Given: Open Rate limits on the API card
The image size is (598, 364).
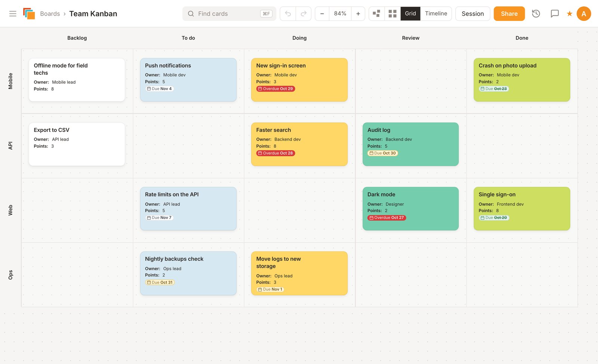Looking at the screenshot, I should [x=188, y=209].
